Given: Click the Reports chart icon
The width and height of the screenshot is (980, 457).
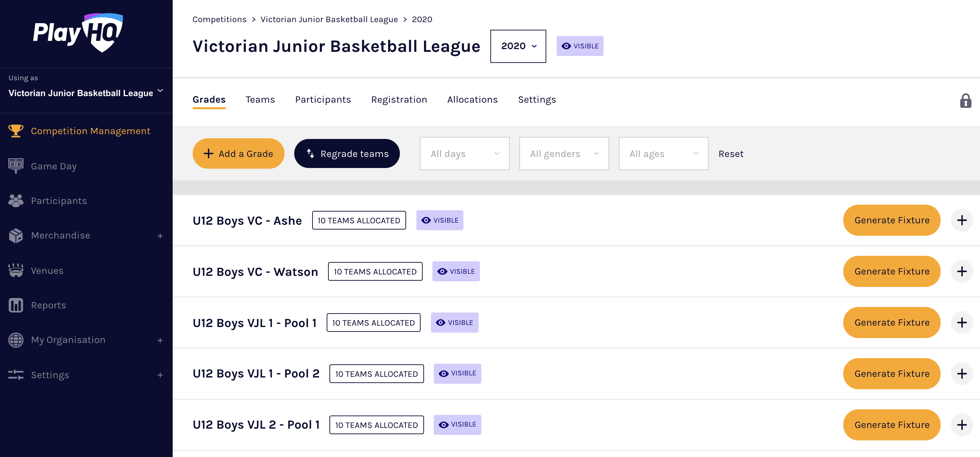Looking at the screenshot, I should coord(16,305).
